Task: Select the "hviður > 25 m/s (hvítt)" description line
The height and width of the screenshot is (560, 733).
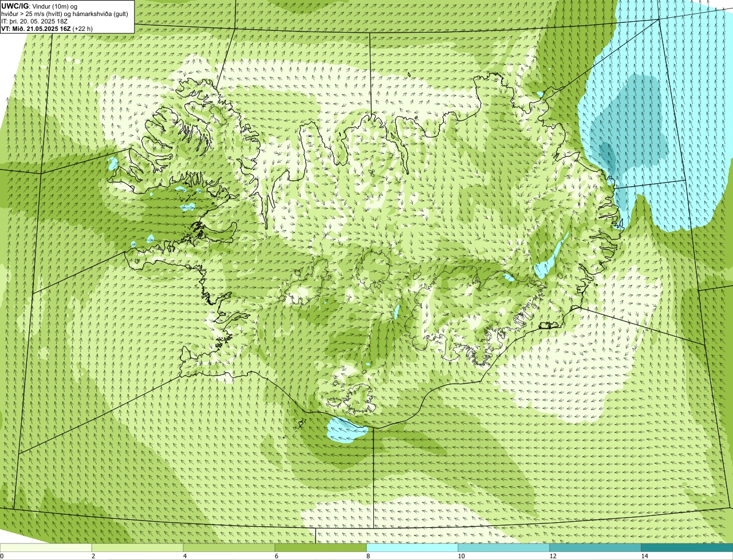Action: [65, 13]
